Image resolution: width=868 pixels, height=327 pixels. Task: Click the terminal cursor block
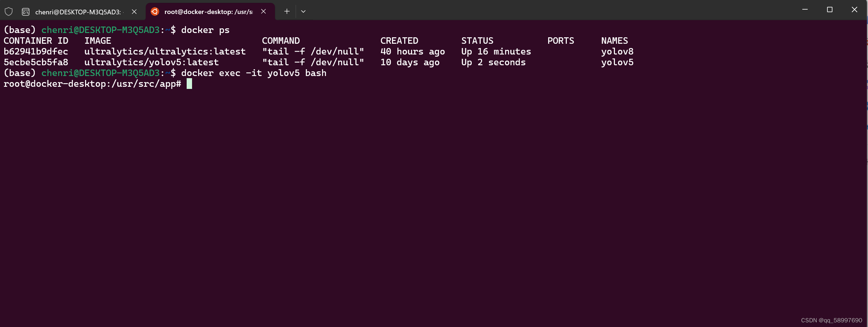coord(189,84)
